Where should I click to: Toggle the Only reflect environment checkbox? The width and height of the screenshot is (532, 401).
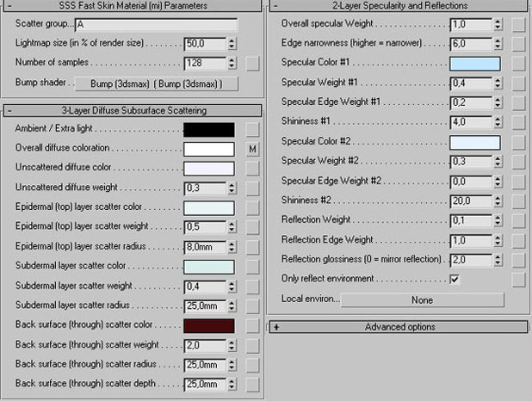tap(455, 279)
